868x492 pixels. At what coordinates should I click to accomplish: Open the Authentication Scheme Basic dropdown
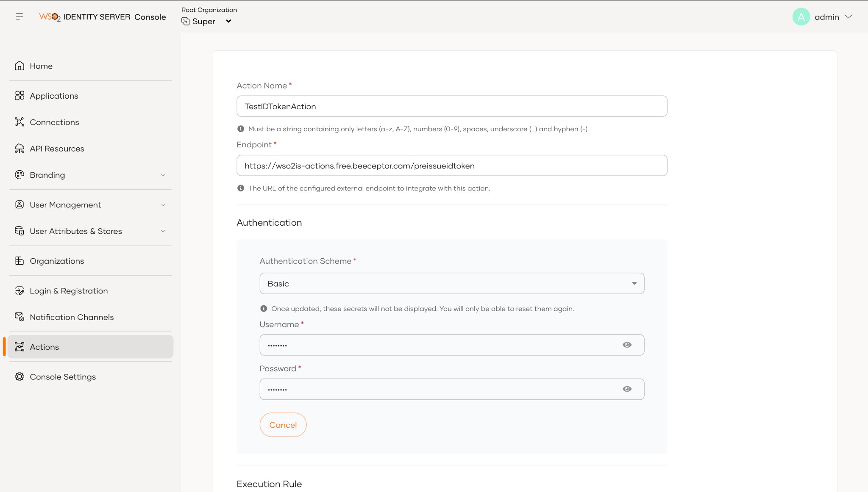click(452, 284)
